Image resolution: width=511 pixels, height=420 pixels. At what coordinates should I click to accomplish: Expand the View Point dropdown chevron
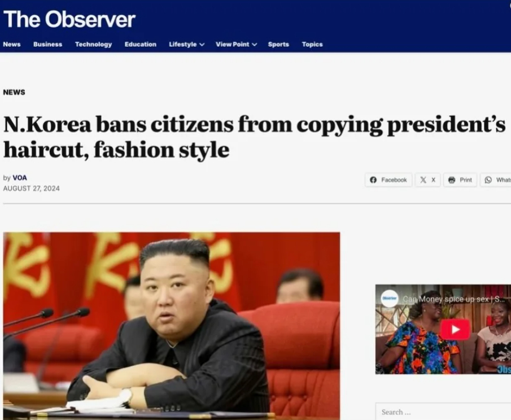click(254, 44)
